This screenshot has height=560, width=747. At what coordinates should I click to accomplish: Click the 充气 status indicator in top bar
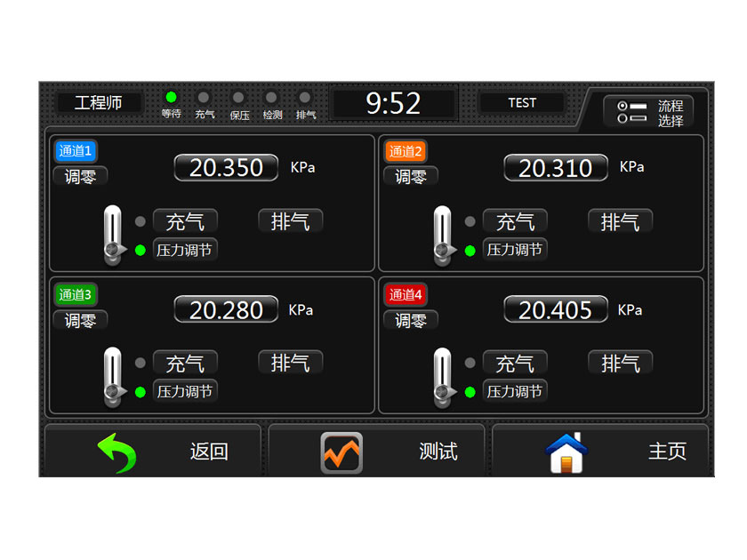pos(205,98)
